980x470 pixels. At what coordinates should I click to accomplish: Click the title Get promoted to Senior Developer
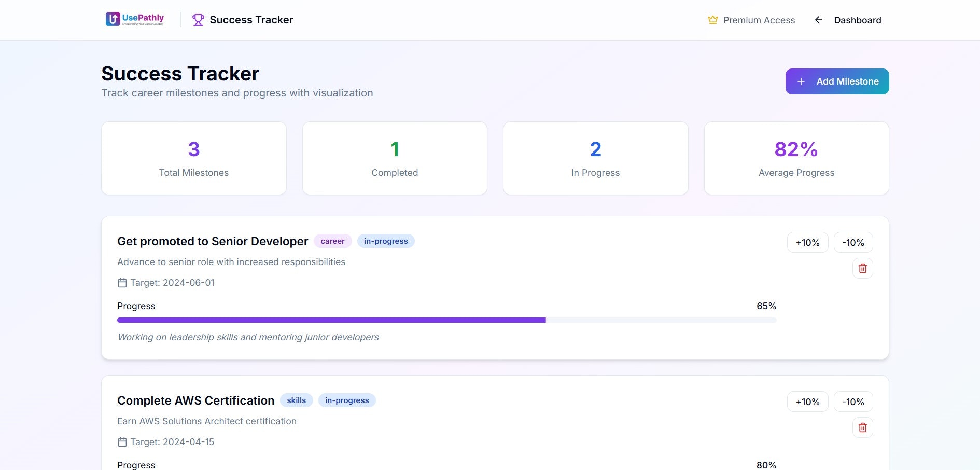point(213,241)
